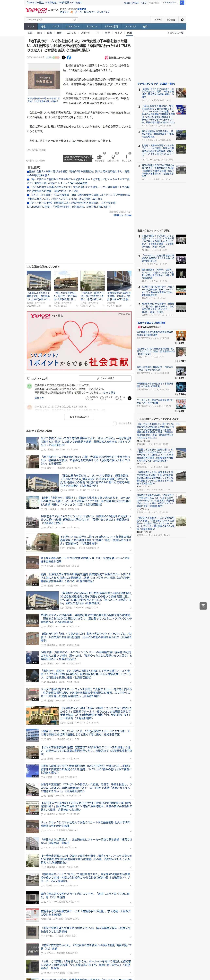Click the Yahoo! JAPAN news logo

(42, 10)
